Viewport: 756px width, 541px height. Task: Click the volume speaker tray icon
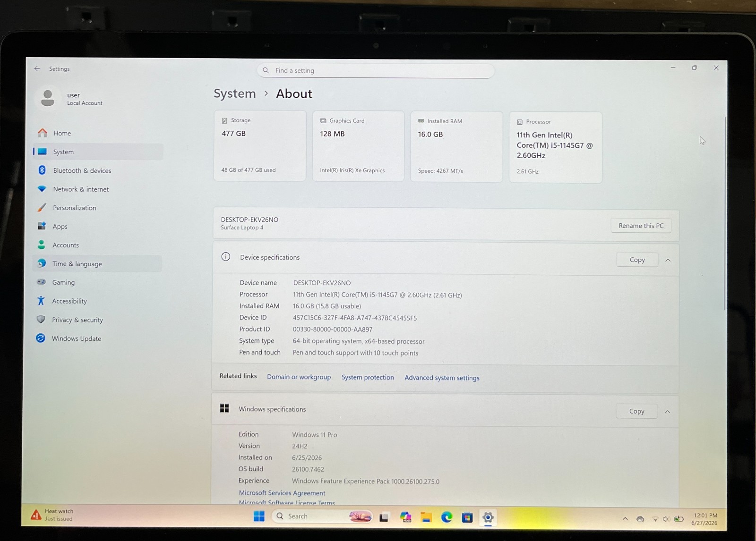point(666,519)
